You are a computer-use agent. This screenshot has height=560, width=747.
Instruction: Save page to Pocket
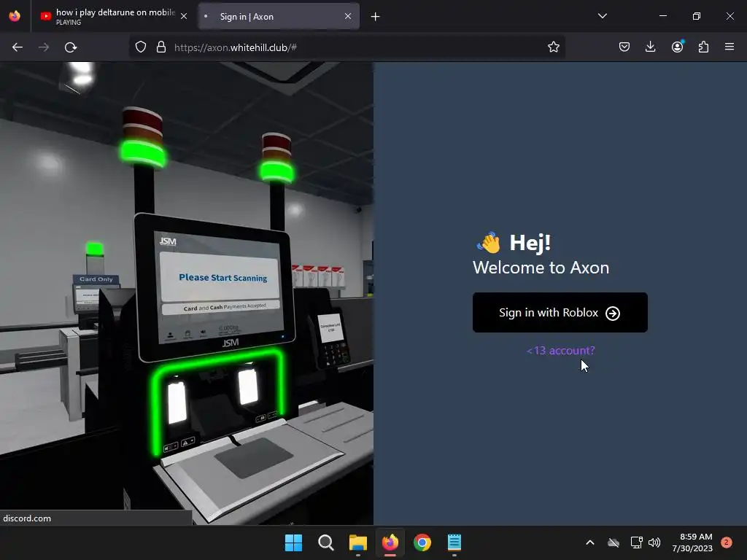point(624,47)
